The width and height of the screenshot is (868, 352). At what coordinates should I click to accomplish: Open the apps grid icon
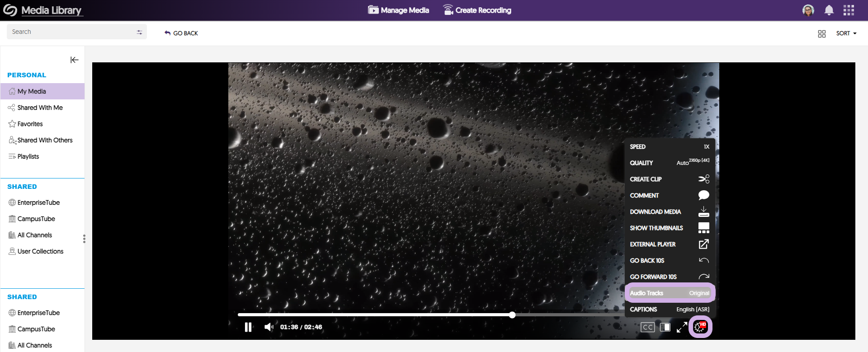click(849, 10)
